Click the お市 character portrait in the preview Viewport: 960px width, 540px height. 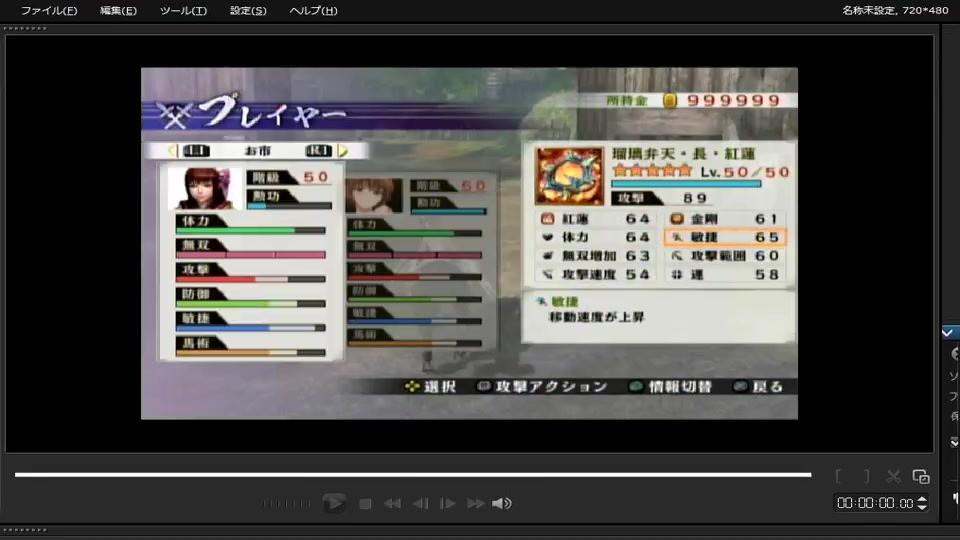tap(204, 189)
